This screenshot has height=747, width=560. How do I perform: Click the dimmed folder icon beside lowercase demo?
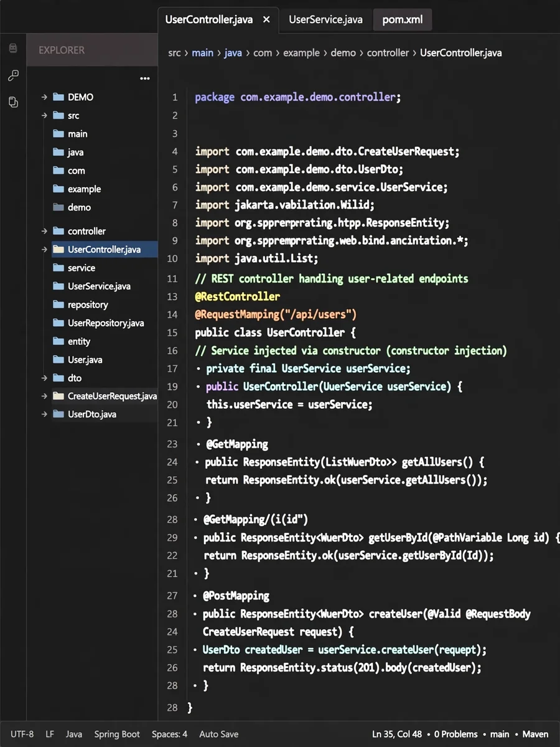(x=58, y=207)
